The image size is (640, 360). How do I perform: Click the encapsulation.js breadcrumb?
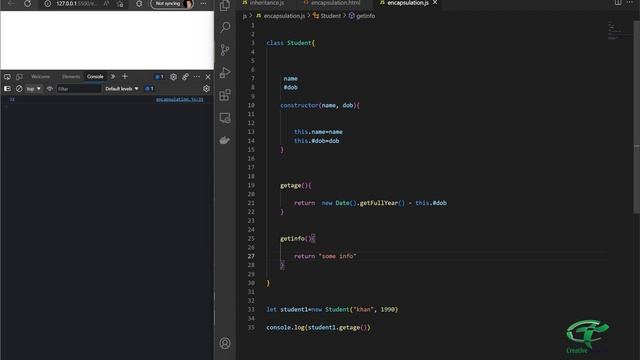tap(280, 16)
